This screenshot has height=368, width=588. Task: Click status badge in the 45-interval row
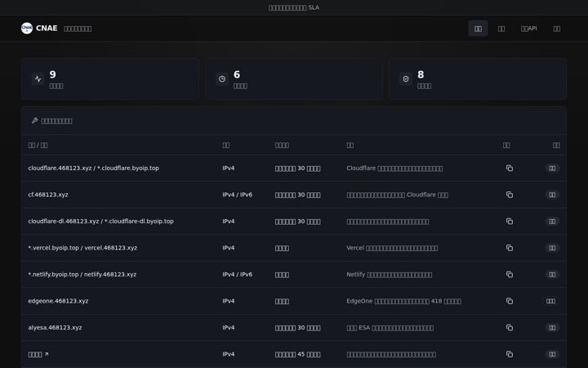point(552,354)
